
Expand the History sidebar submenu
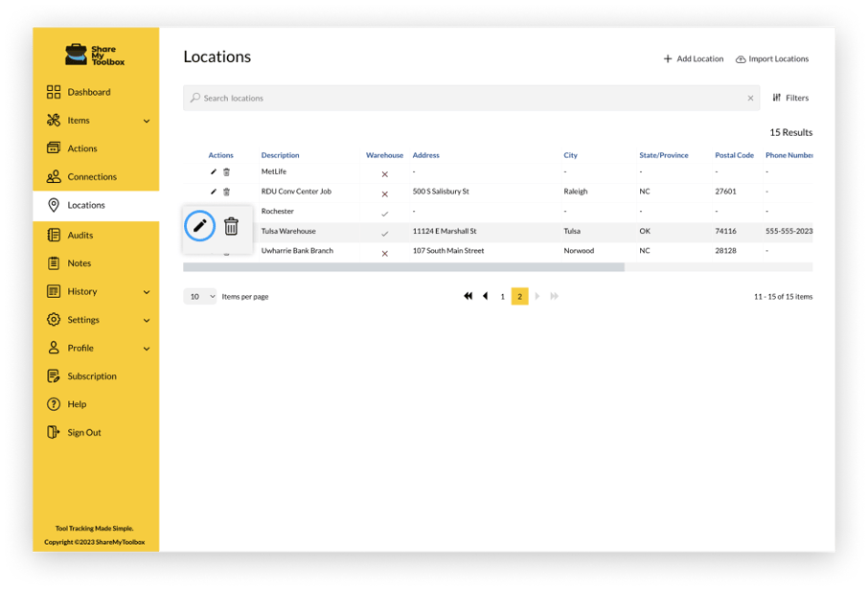(x=147, y=292)
